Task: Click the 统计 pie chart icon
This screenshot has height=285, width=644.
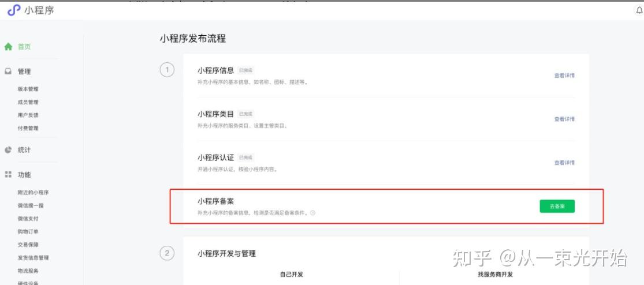Action: click(x=8, y=150)
